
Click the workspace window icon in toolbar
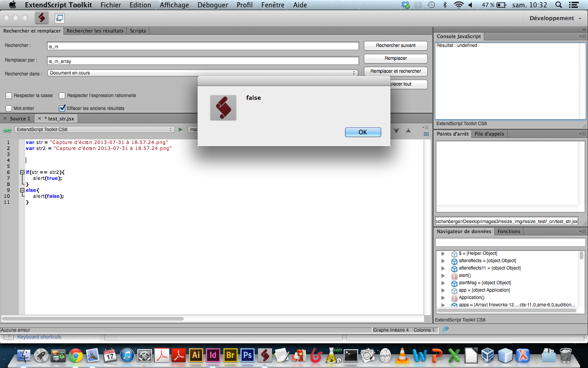[59, 18]
